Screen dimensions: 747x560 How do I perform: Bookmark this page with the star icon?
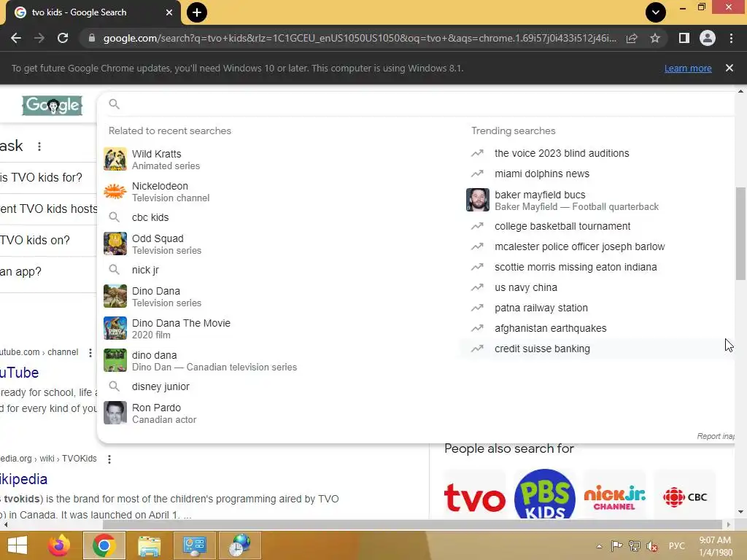click(x=655, y=38)
